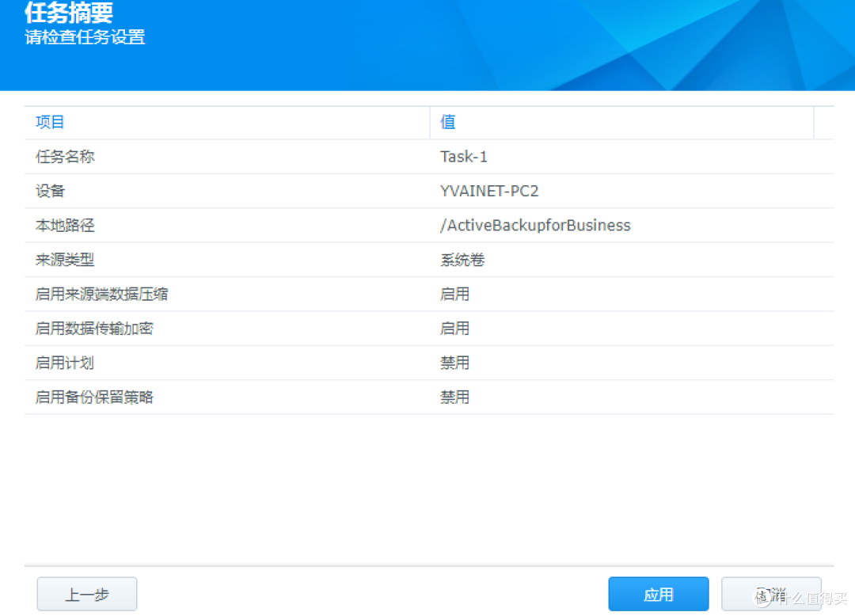Click the 禁用 value for backup retention policy
The image size is (855, 616).
(x=455, y=397)
